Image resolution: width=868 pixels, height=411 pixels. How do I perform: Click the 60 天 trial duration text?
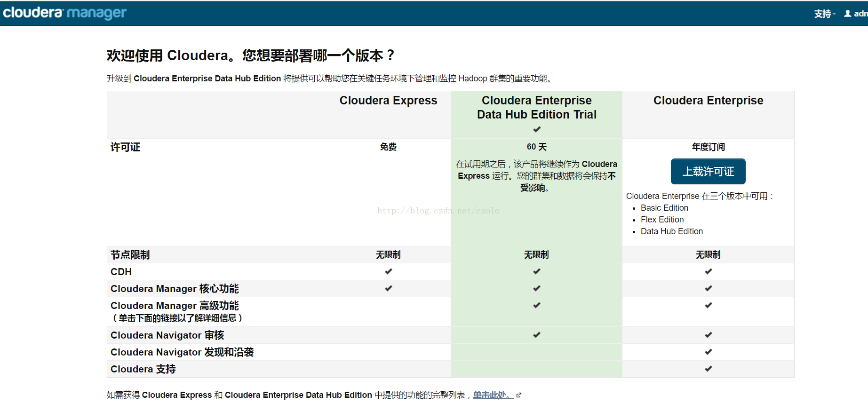click(x=536, y=147)
